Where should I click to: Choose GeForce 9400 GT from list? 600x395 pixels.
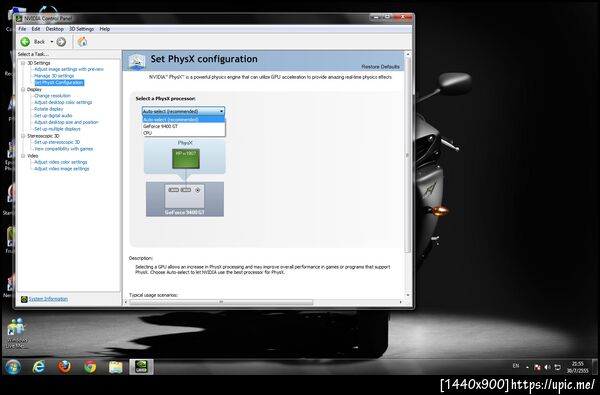coord(184,126)
